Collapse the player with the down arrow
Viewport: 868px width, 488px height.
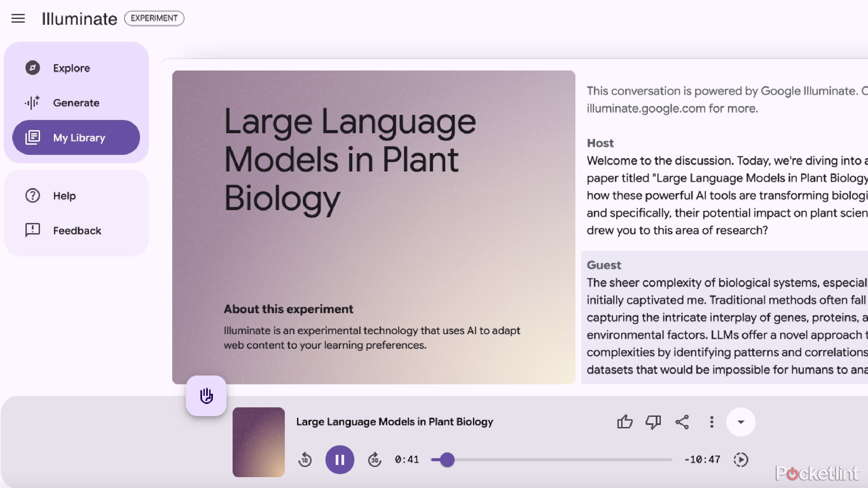pos(741,422)
